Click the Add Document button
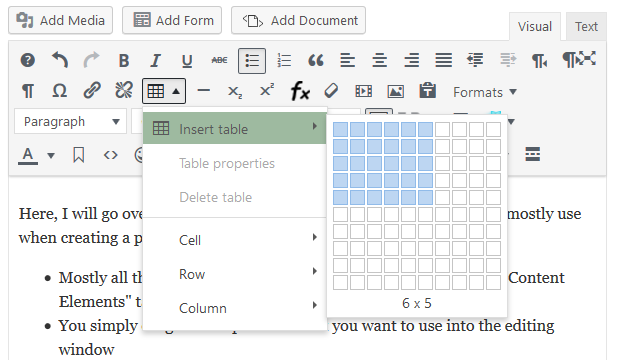This screenshot has height=360, width=621. (x=298, y=20)
